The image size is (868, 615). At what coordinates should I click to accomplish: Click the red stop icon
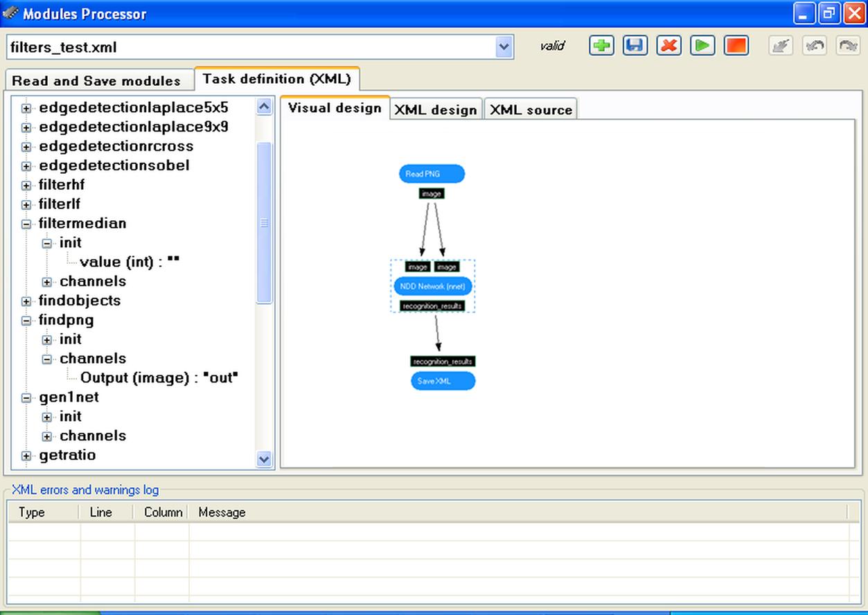(736, 46)
